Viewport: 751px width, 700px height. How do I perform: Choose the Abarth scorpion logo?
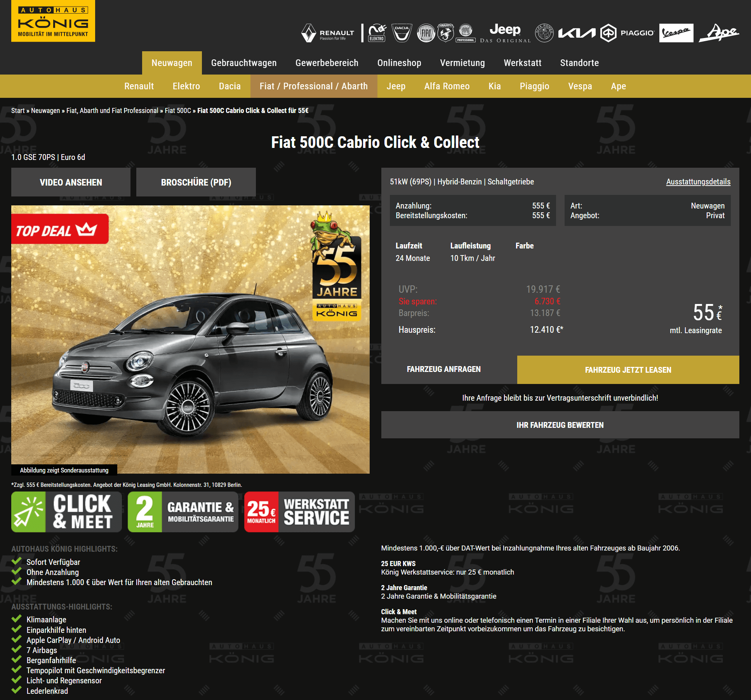446,33
